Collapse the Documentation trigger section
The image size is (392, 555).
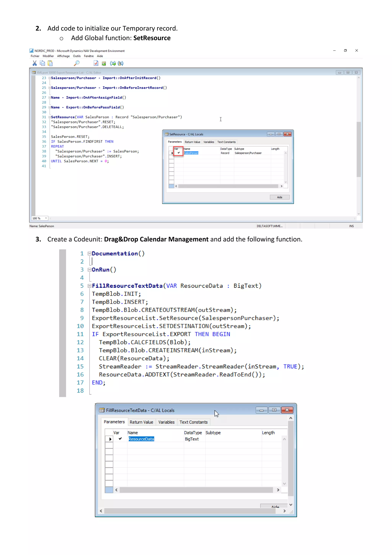pos(89,254)
